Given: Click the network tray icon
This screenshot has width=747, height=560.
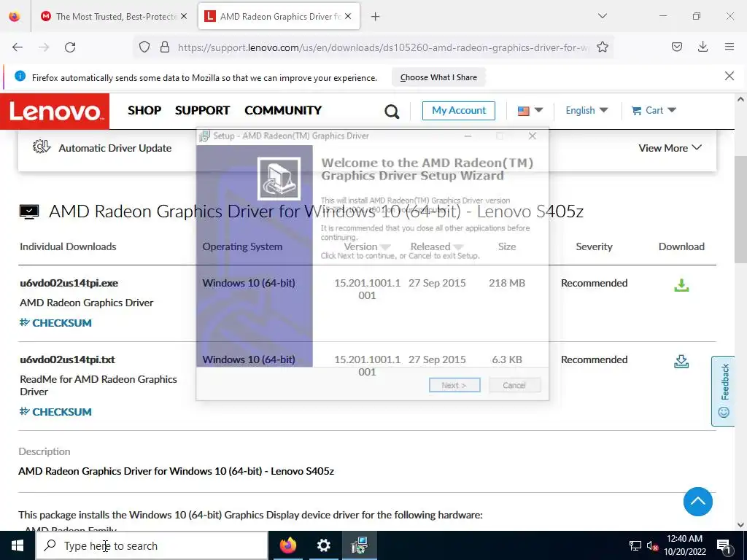Looking at the screenshot, I should click(635, 545).
